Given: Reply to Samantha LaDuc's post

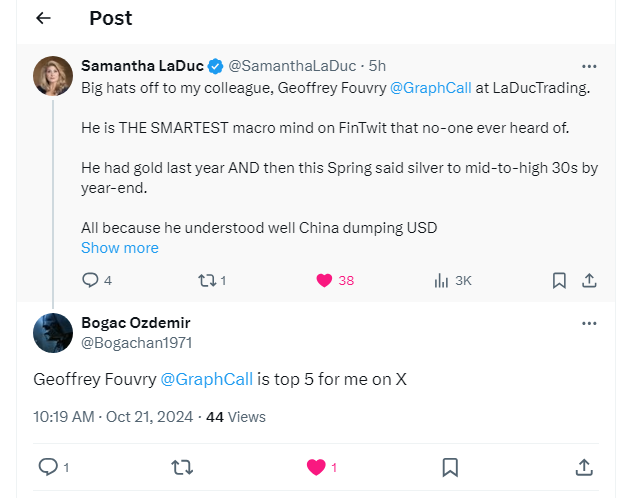Looking at the screenshot, I should tap(90, 281).
